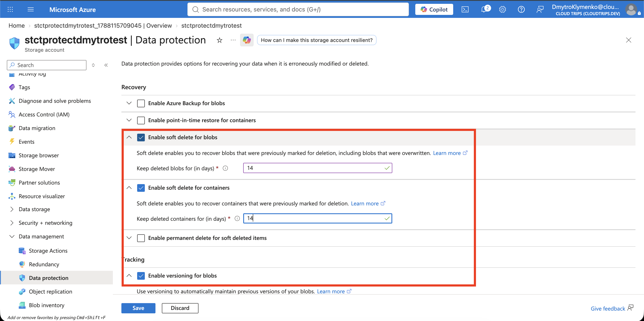
Task: Click the Object replication icon
Action: click(x=22, y=292)
